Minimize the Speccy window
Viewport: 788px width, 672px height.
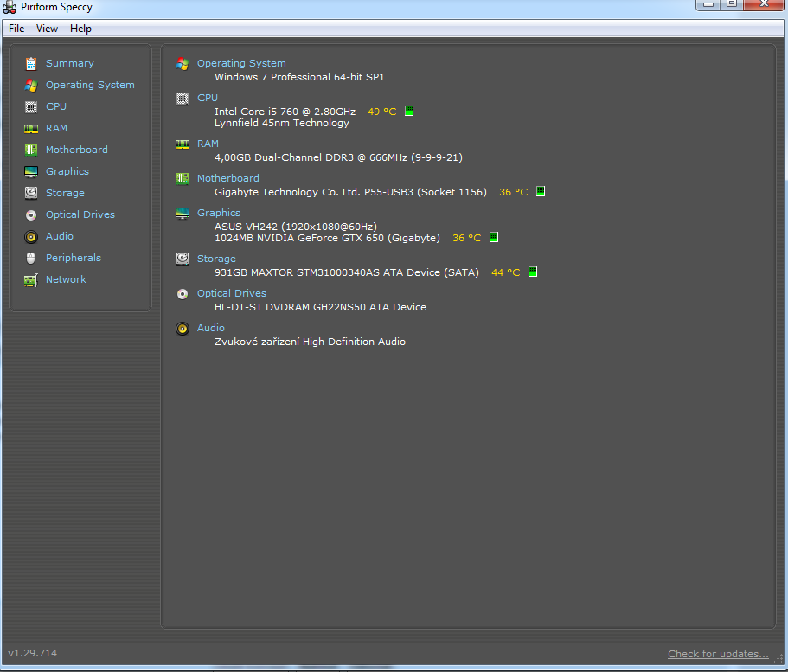pos(708,4)
